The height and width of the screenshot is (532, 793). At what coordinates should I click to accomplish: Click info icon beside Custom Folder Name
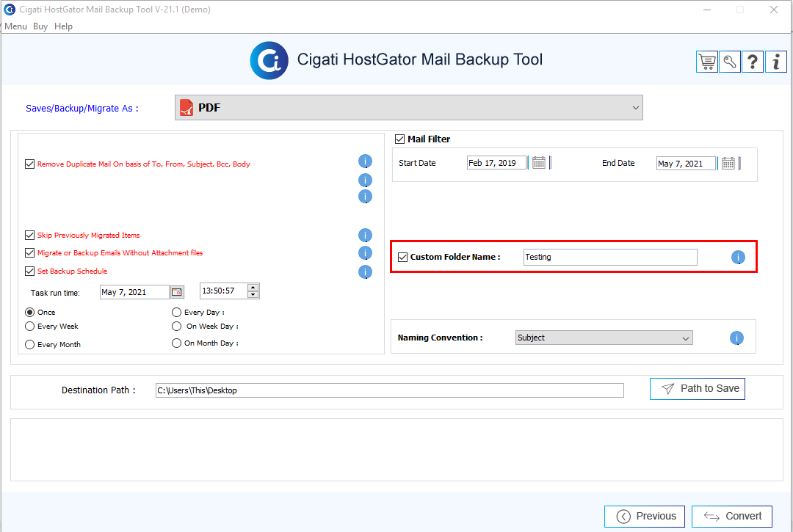pos(738,257)
